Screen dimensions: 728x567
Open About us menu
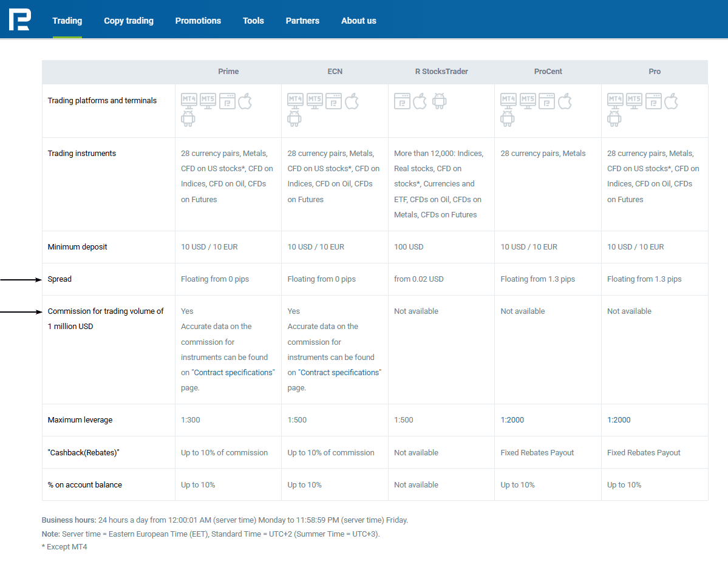coord(359,21)
